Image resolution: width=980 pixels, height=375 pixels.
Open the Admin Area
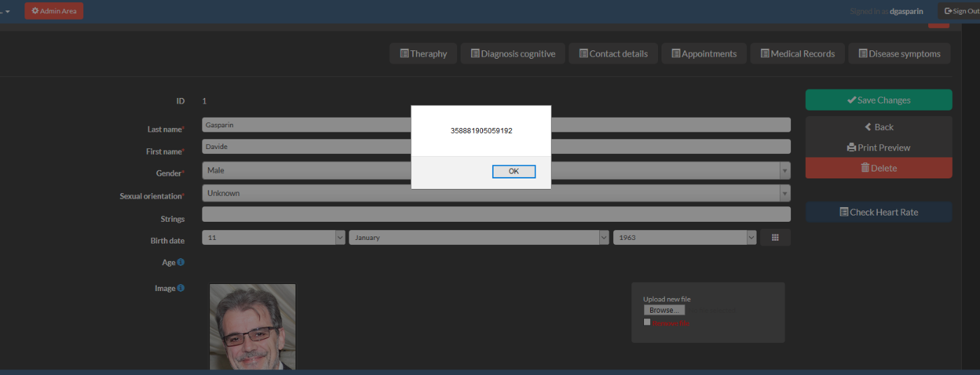pos(54,11)
